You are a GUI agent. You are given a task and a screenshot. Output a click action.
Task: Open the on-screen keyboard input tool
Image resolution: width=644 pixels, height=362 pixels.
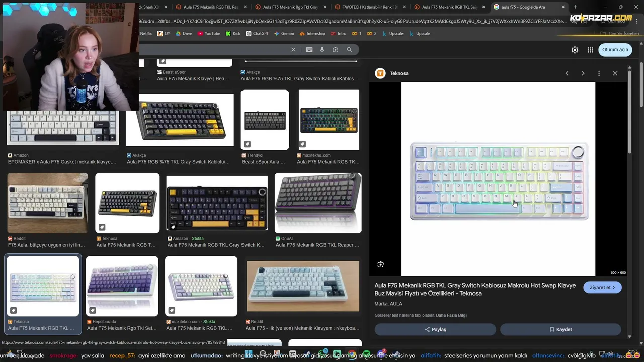coord(309,49)
